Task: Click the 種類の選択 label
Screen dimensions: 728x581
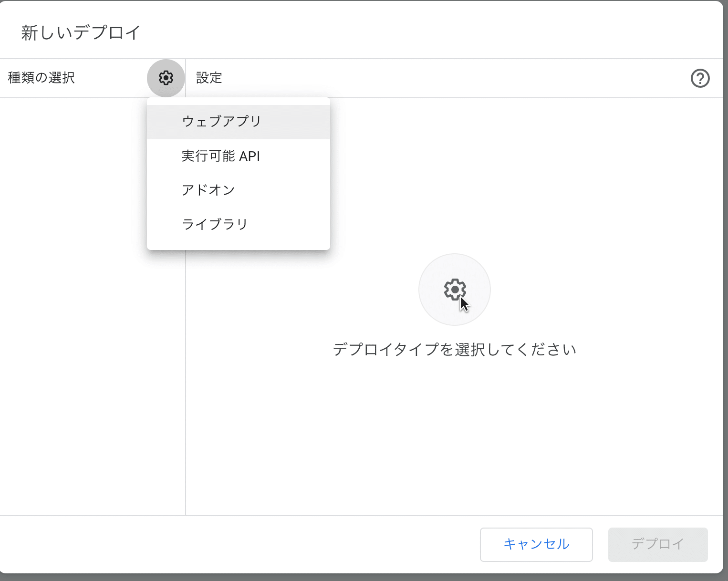Action: coord(42,78)
